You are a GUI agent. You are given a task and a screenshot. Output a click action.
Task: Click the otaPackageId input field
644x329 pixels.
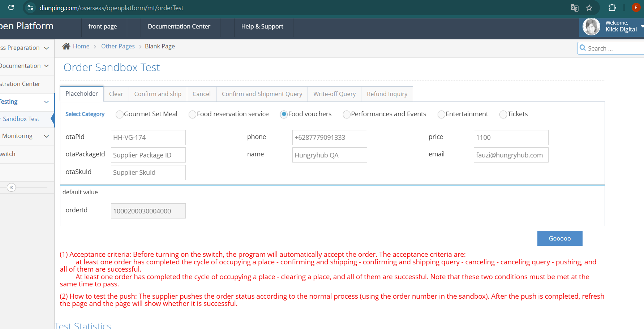coord(148,155)
